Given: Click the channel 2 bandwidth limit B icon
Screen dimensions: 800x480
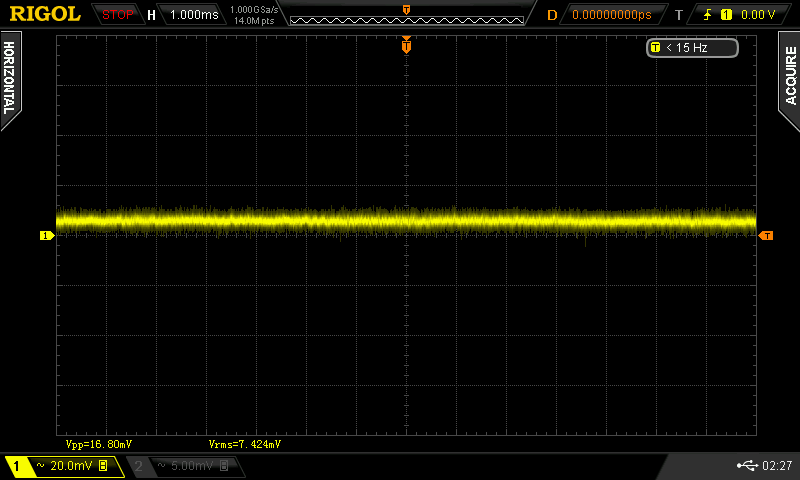Looking at the screenshot, I should (224, 465).
